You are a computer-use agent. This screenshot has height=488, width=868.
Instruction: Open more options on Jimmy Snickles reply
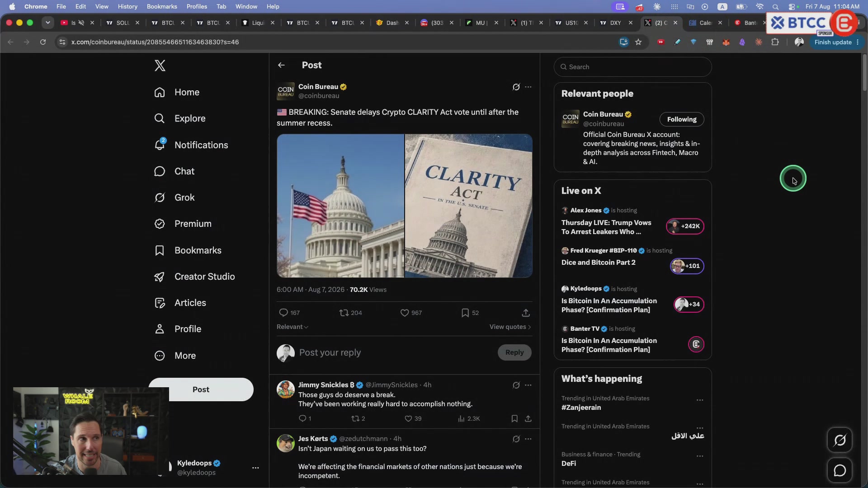528,385
